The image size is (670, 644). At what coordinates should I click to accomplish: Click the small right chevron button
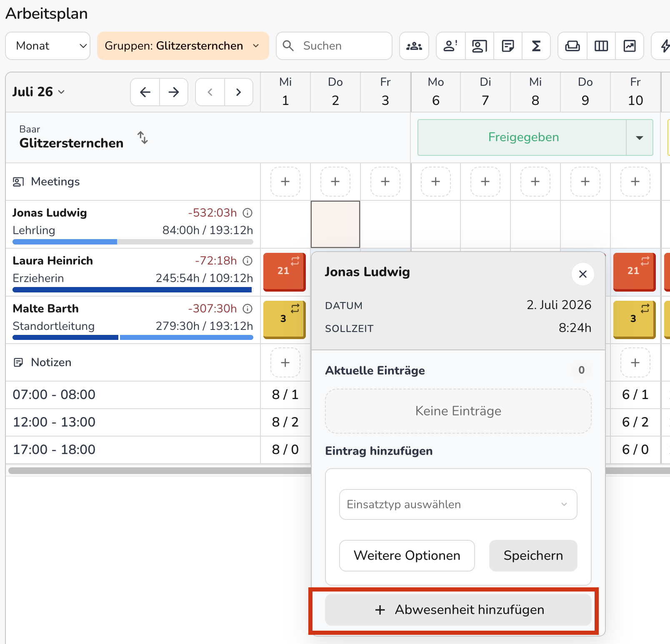click(239, 92)
